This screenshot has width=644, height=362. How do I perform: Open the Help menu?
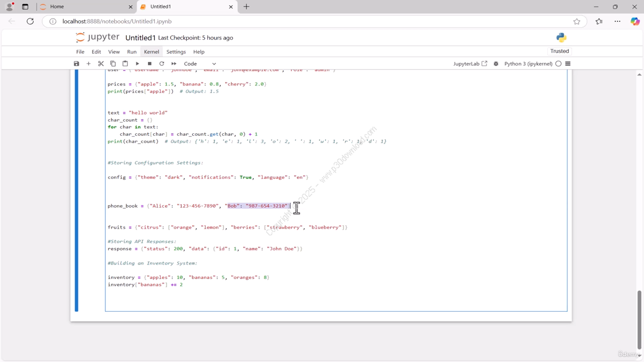click(199, 52)
